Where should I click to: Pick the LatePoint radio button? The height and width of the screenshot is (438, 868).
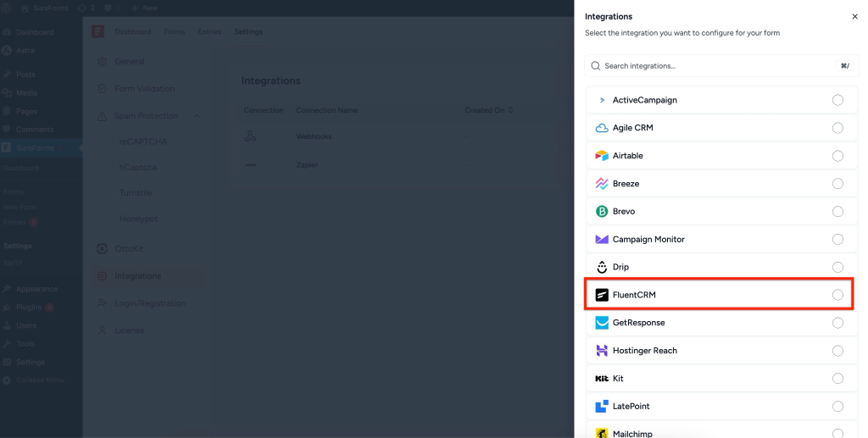coord(837,407)
